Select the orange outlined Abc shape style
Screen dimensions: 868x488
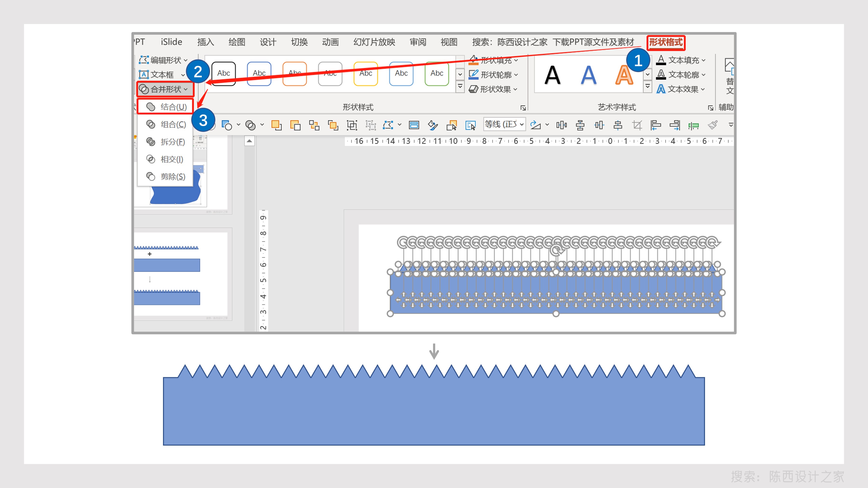(x=294, y=74)
